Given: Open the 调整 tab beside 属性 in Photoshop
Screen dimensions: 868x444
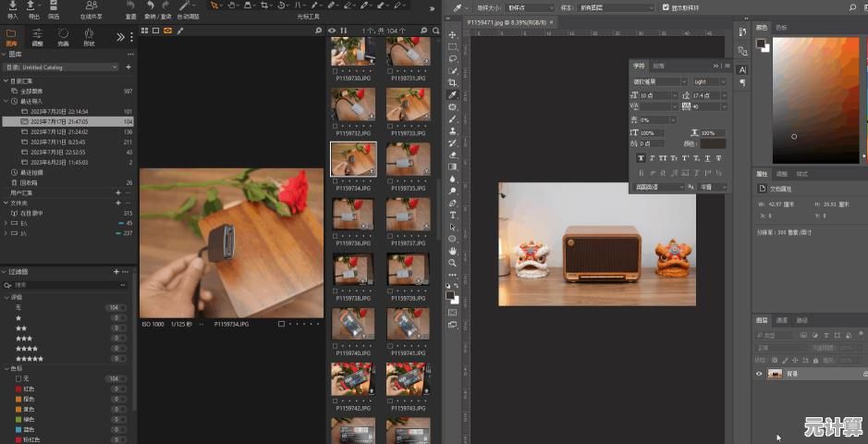Looking at the screenshot, I should click(x=781, y=174).
